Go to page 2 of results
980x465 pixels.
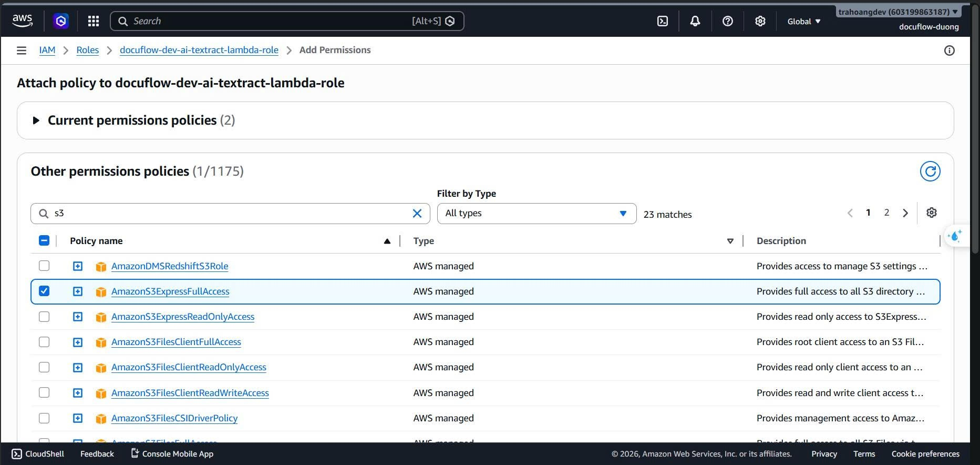coord(886,213)
